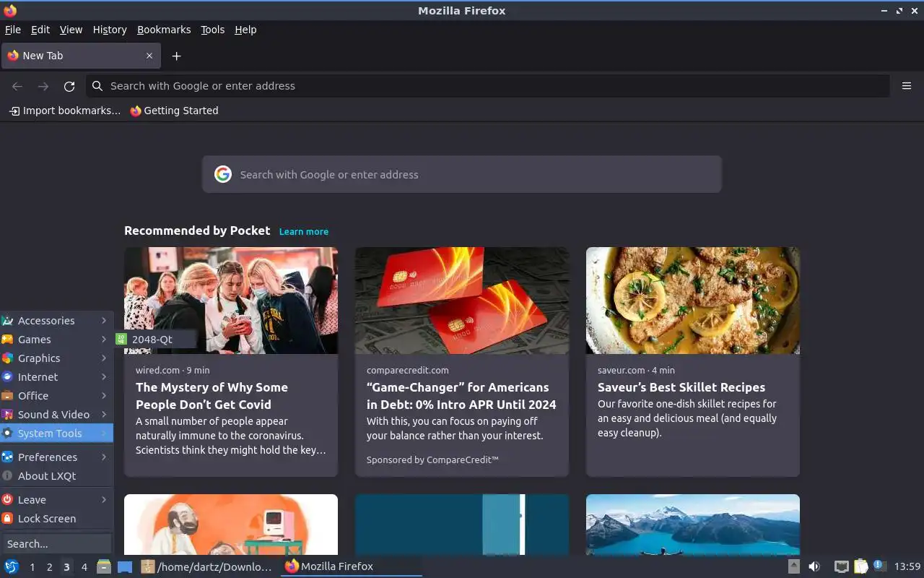The height and width of the screenshot is (578, 924).
Task: Open the removable media tray icon
Action: click(794, 566)
